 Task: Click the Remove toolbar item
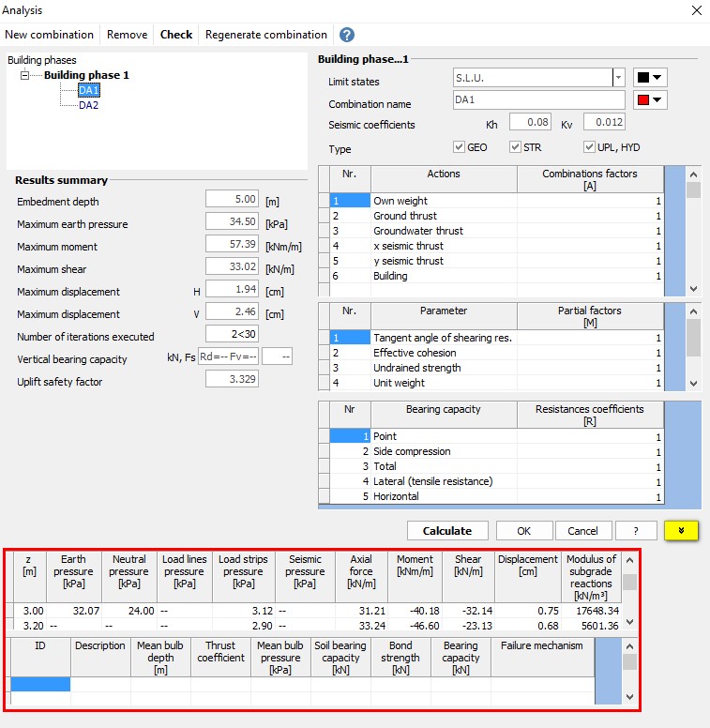point(127,35)
